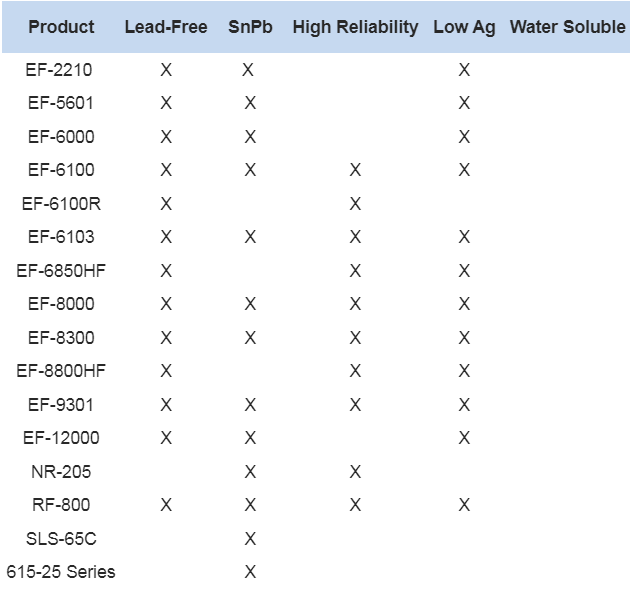Select the High Reliability column header

click(355, 28)
